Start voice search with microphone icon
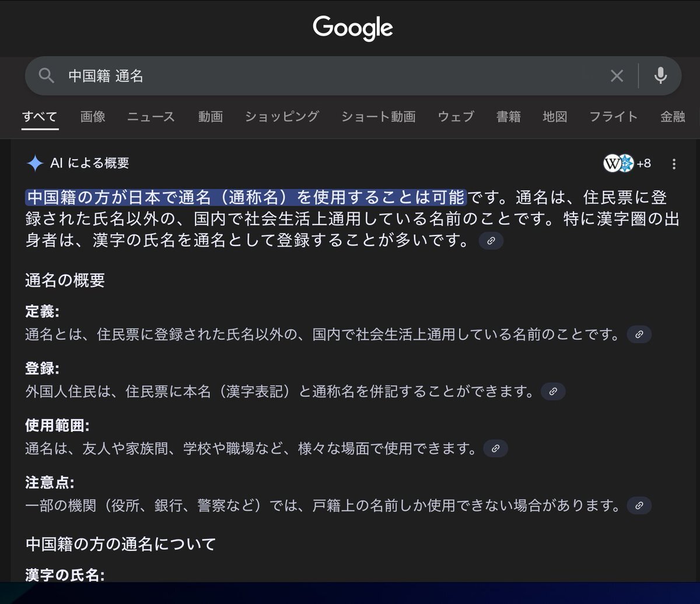Viewport: 700px width, 604px height. [660, 76]
